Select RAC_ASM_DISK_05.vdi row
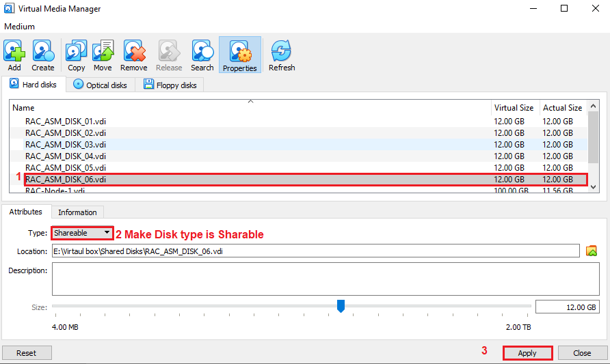610x364 pixels. tap(298, 168)
